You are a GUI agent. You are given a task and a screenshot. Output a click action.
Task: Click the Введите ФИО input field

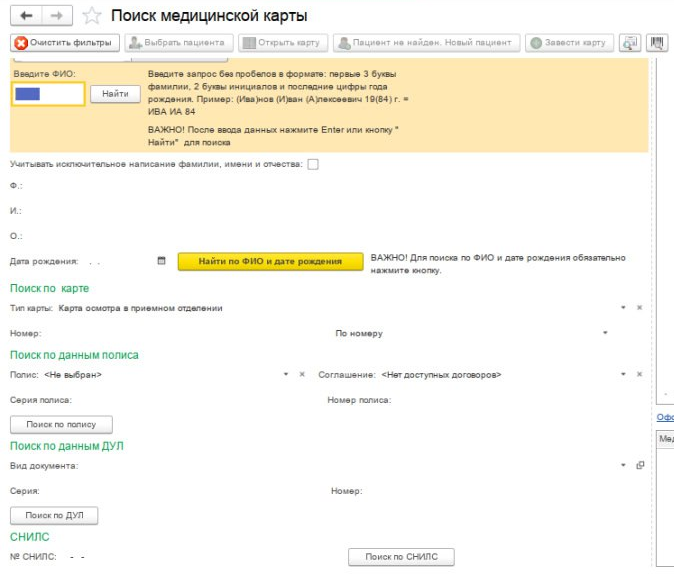pyautogui.click(x=47, y=94)
